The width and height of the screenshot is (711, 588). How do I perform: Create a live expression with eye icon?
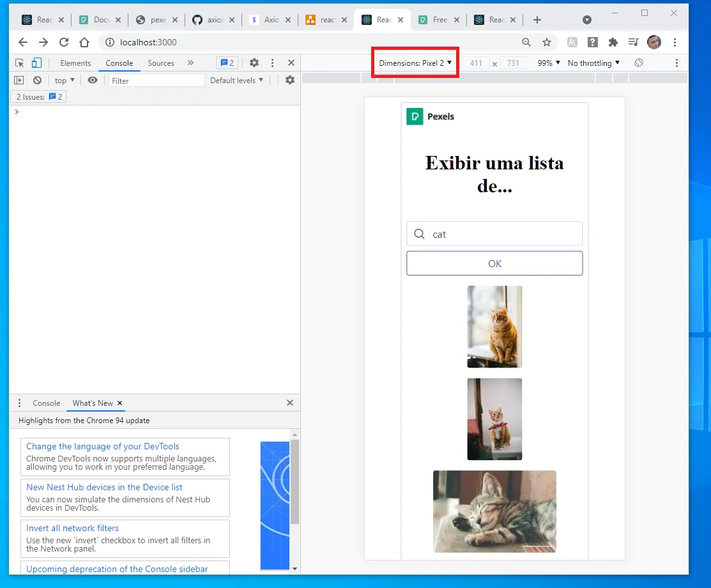tap(93, 81)
